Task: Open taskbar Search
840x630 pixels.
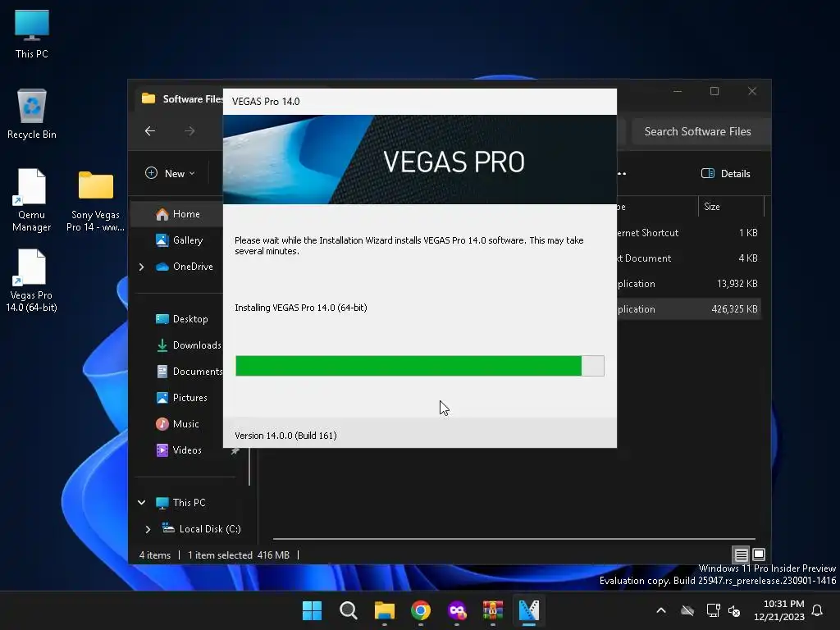Action: click(348, 610)
